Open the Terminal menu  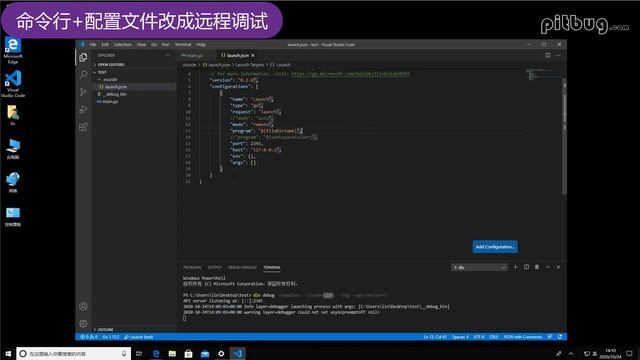coord(183,44)
